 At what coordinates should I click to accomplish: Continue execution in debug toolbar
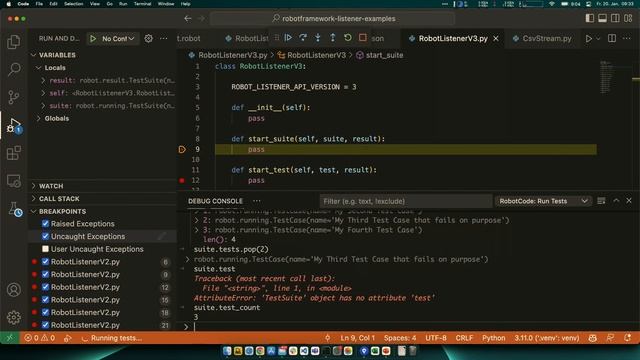pos(288,38)
